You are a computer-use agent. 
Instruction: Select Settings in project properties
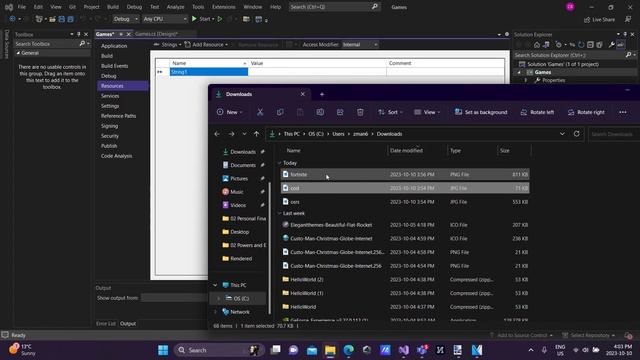110,106
